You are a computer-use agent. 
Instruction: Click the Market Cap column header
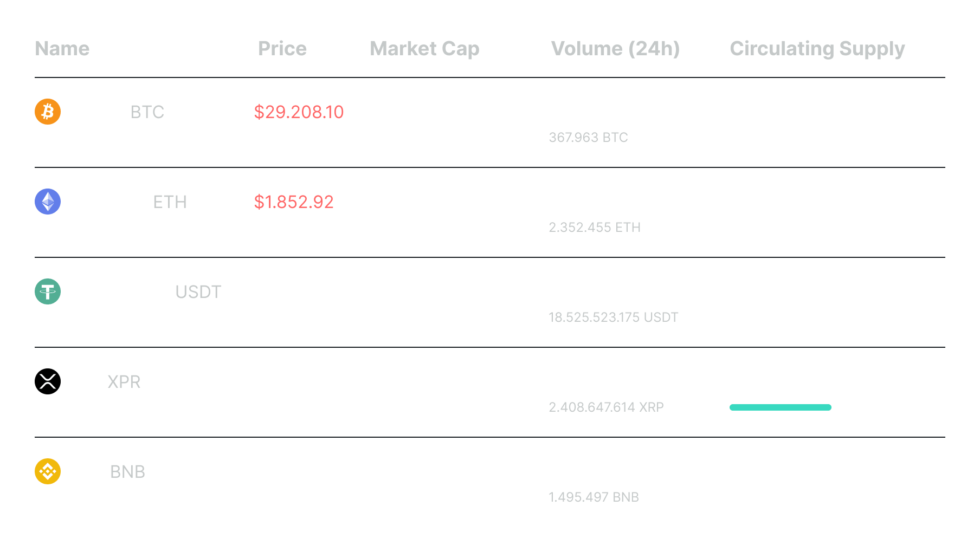coord(424,49)
